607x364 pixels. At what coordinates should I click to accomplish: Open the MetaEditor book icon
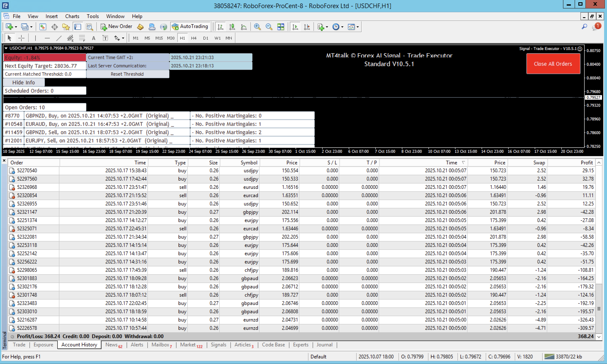point(140,27)
